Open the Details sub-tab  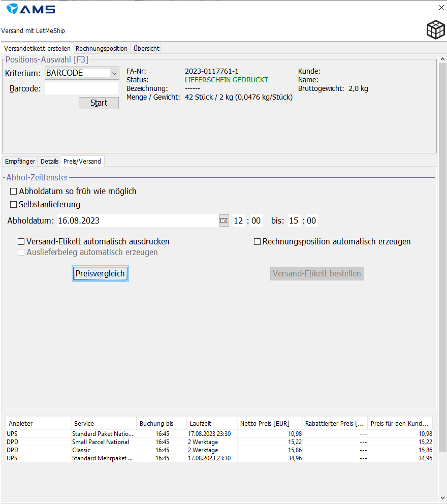pyautogui.click(x=50, y=162)
